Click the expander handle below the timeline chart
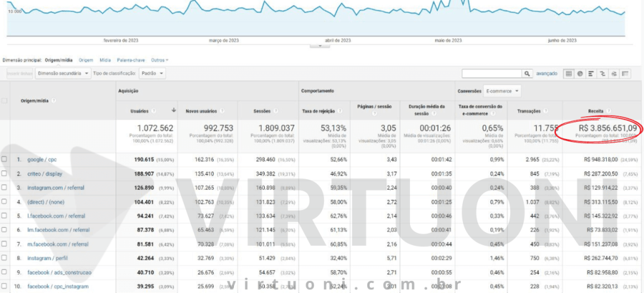The image size is (644, 293). click(320, 45)
